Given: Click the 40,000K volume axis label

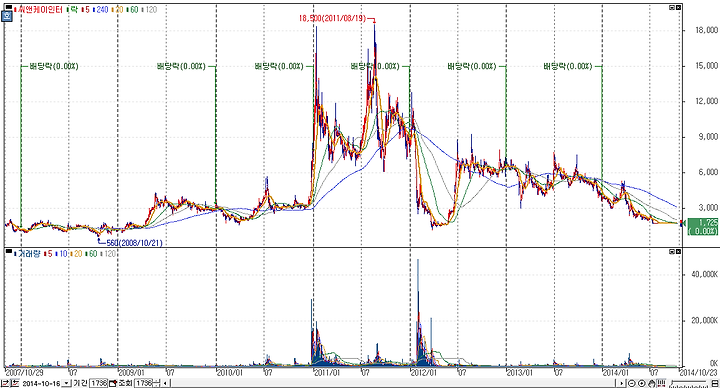Looking at the screenshot, I should [x=705, y=274].
